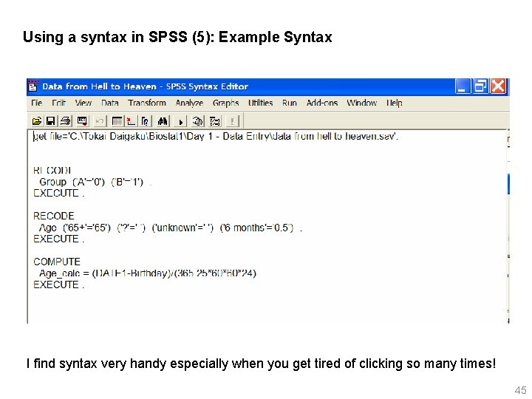This screenshot has width=532, height=399.
Task: Open the Graphs menu
Action: [225, 103]
